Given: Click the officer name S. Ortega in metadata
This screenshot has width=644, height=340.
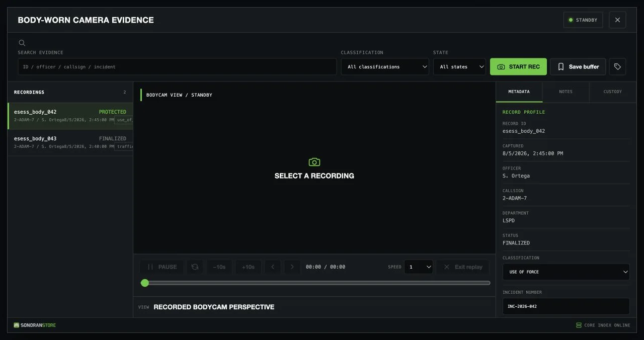Looking at the screenshot, I should tap(516, 176).
